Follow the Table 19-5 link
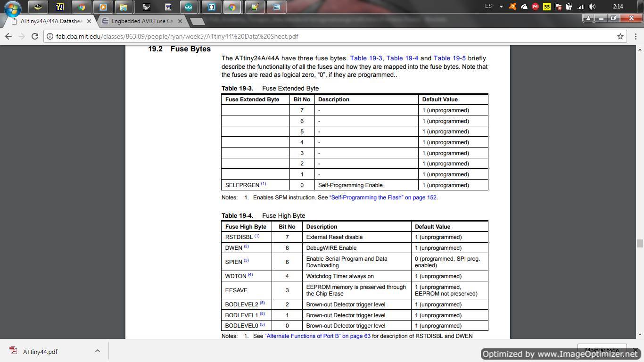The width and height of the screenshot is (644, 362). [x=449, y=58]
